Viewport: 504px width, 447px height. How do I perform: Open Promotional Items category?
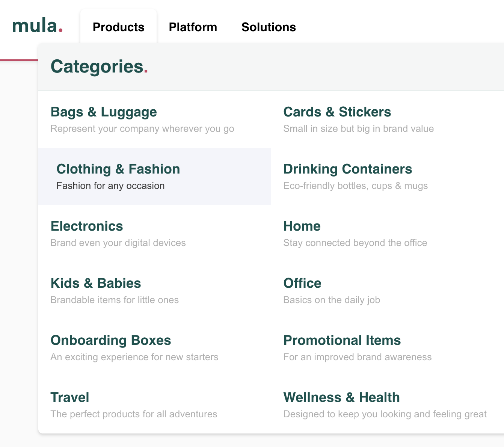342,340
